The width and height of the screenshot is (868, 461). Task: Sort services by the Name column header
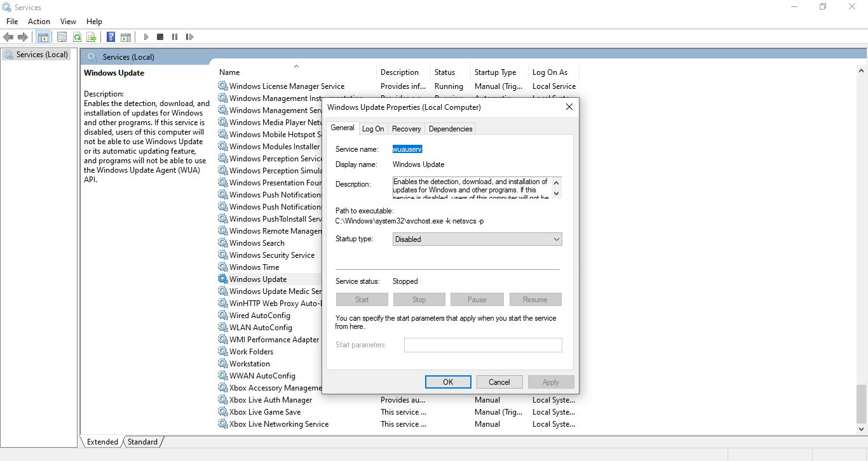point(297,72)
